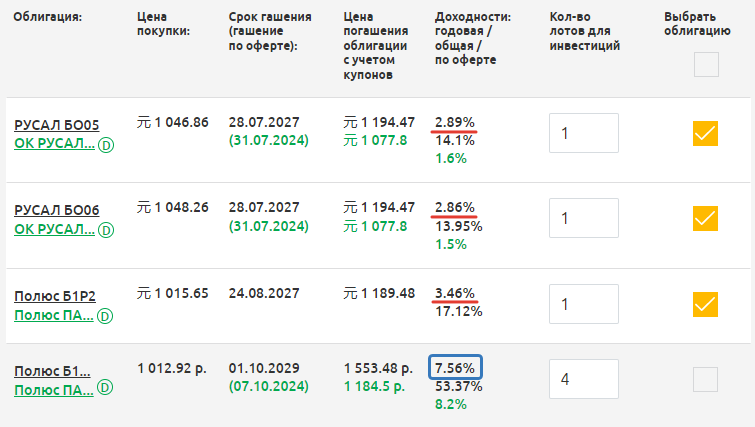This screenshot has height=427, width=755.
Task: Uncheck the Полюс Б1Р2 bond checkbox
Action: tap(706, 303)
